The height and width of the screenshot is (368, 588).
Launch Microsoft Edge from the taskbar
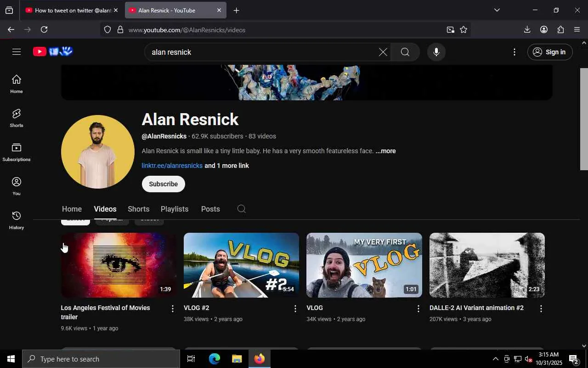pyautogui.click(x=214, y=359)
